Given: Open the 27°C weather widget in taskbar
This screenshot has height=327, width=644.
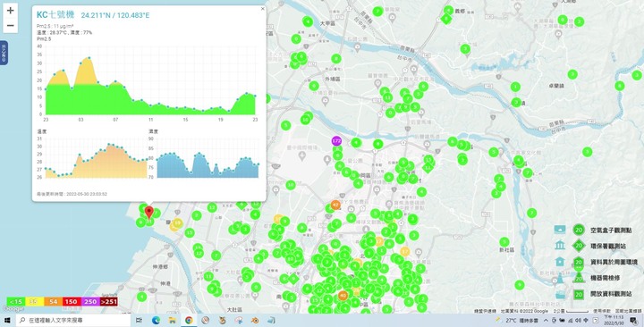Looking at the screenshot, I should tap(517, 321).
